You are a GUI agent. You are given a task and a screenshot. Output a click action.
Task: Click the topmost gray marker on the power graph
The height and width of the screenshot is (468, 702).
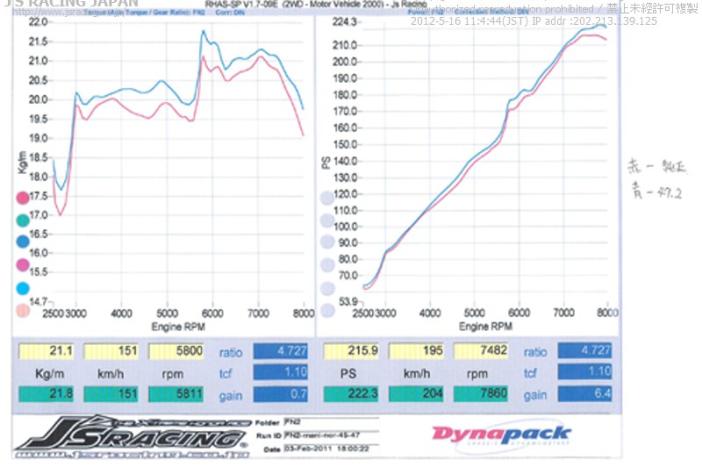326,198
